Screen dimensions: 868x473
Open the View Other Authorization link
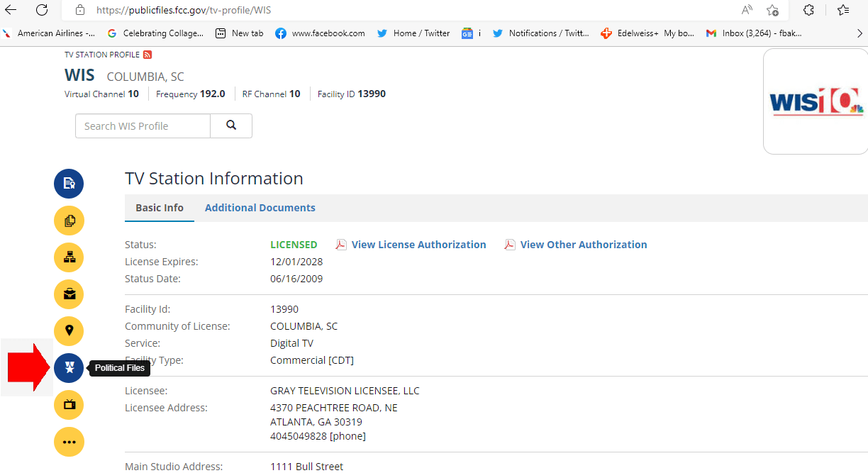pos(583,245)
